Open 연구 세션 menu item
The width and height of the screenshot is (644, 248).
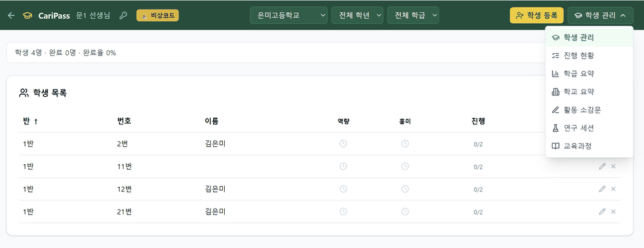coord(589,128)
